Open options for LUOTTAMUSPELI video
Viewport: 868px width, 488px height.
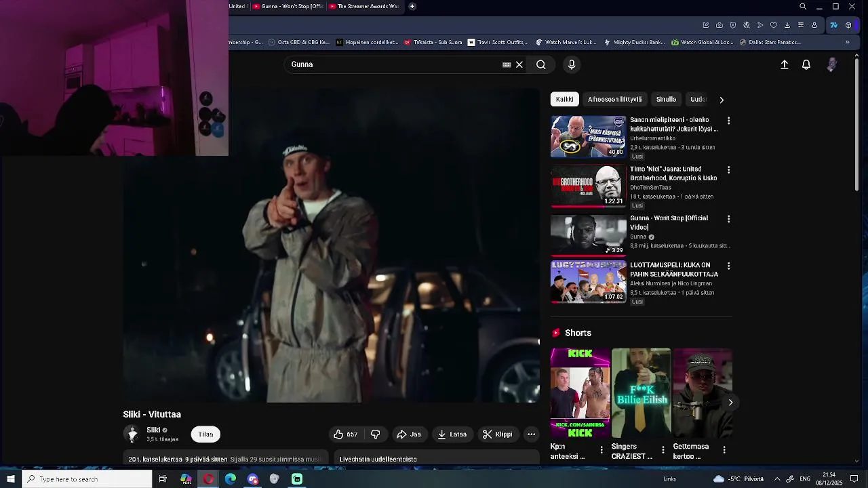click(x=729, y=266)
